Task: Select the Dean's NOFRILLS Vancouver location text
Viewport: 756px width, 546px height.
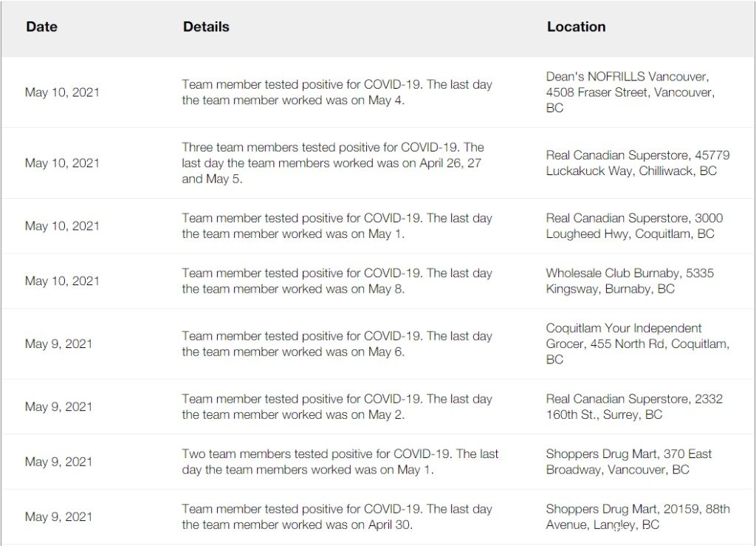Action: tap(630, 92)
